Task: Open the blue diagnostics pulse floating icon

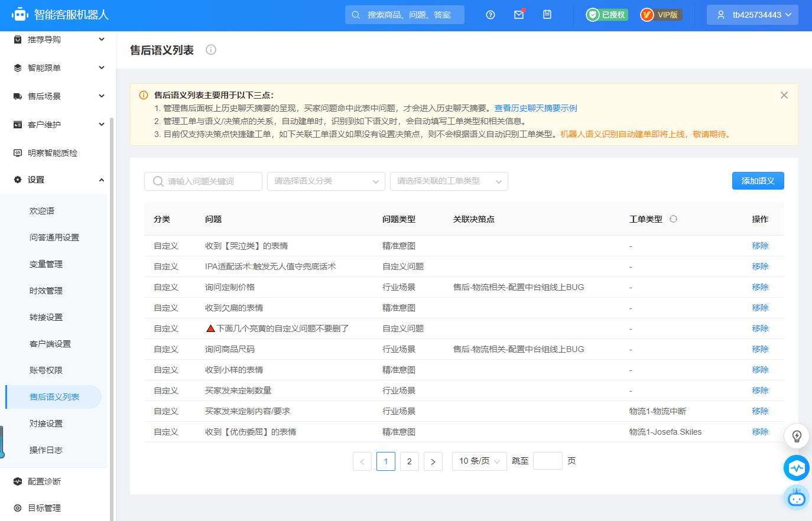Action: pos(797,468)
